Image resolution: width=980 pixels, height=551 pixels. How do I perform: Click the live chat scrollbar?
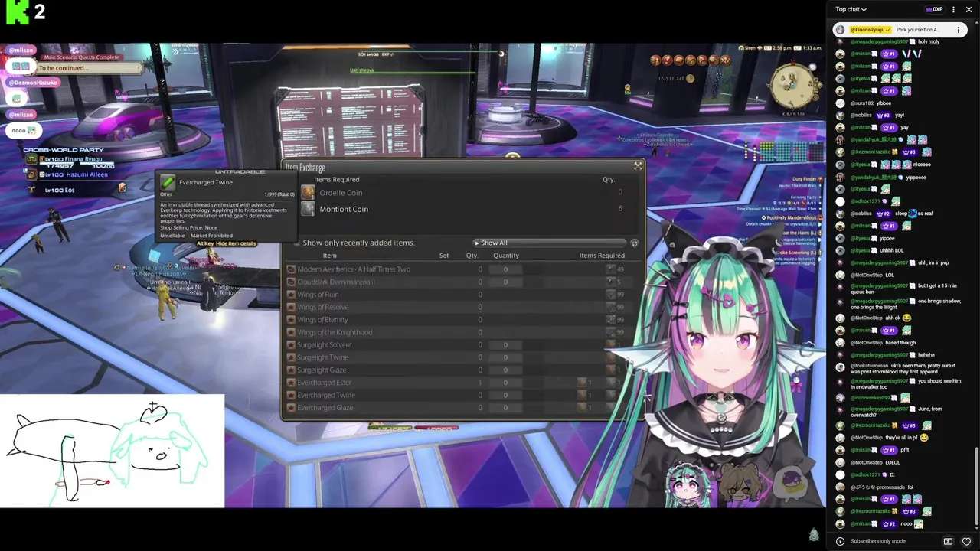(x=976, y=487)
